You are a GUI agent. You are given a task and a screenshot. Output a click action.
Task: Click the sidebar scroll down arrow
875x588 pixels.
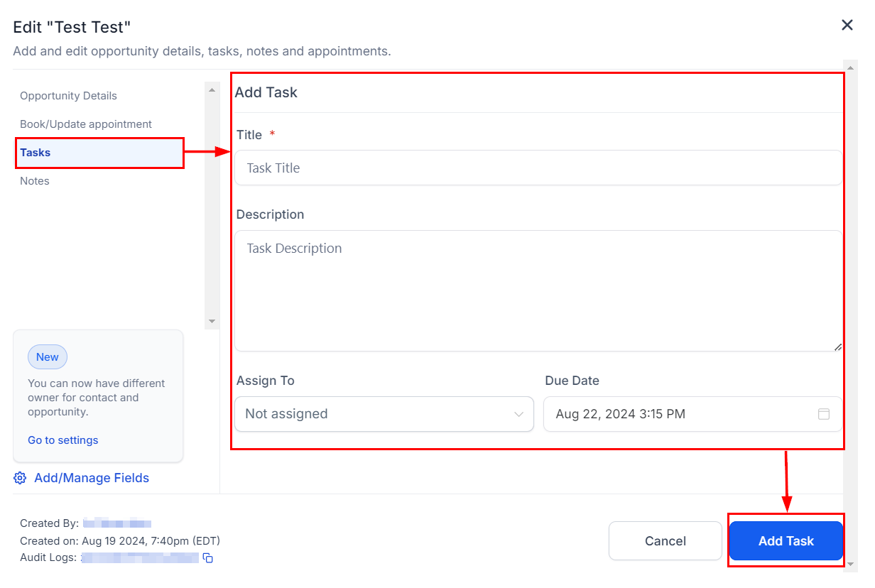[212, 322]
